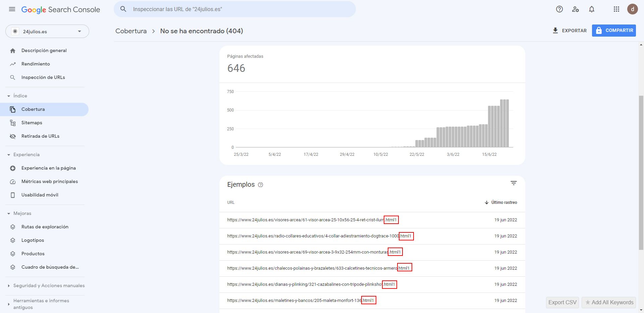Click the EXPORTAR button label
644x313 pixels.
(574, 31)
